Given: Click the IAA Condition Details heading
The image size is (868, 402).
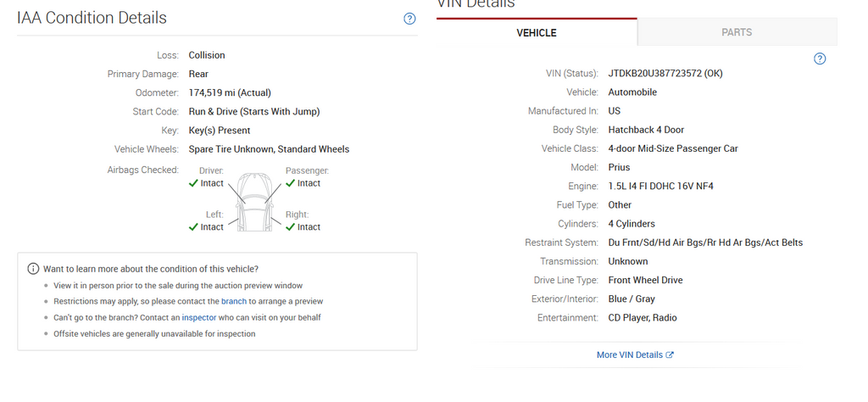Looking at the screenshot, I should [92, 18].
